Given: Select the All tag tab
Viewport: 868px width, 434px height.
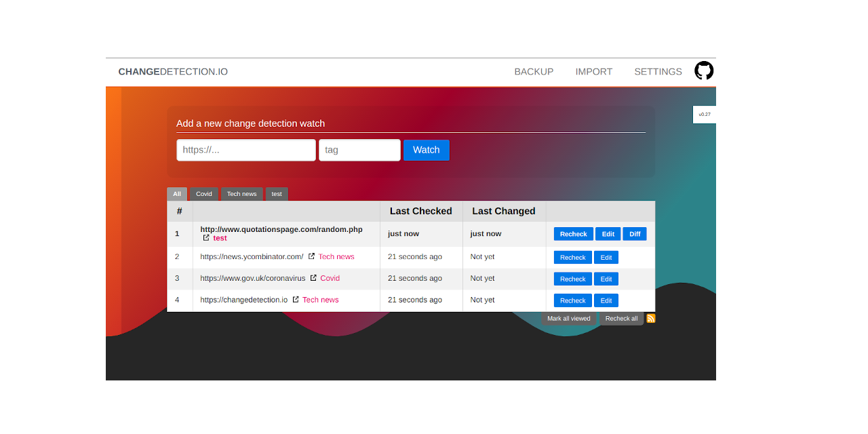Looking at the screenshot, I should pos(177,194).
